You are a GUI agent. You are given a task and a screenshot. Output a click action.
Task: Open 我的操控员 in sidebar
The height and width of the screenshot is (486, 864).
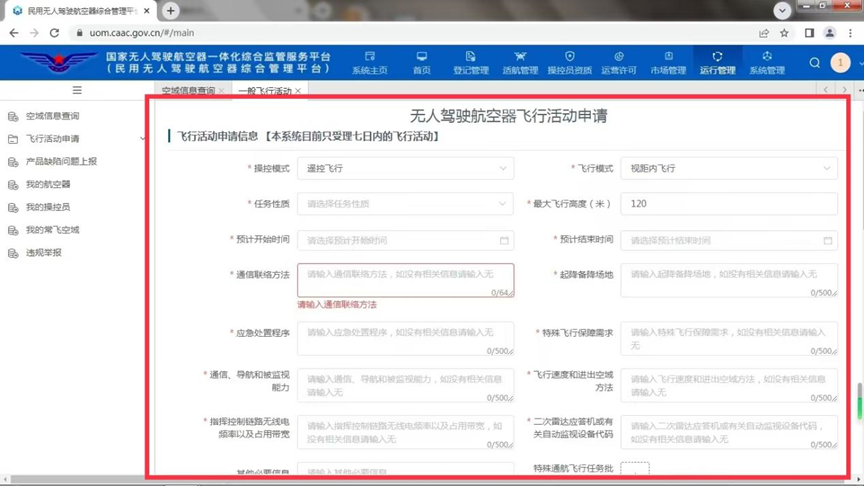click(x=48, y=207)
